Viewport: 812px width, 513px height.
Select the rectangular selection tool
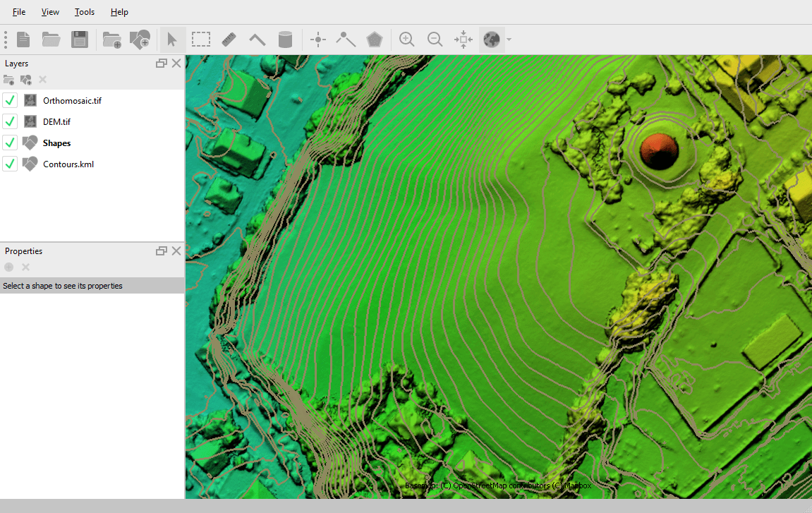click(x=201, y=40)
